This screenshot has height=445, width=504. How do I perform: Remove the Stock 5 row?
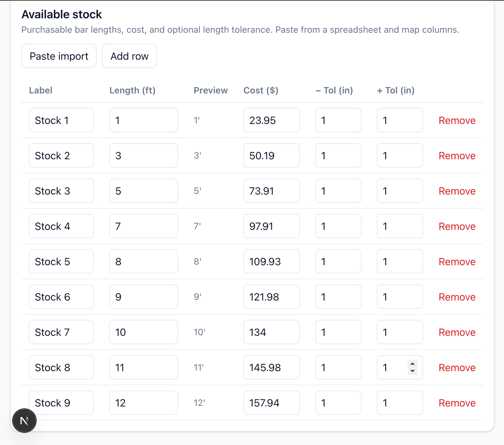457,262
